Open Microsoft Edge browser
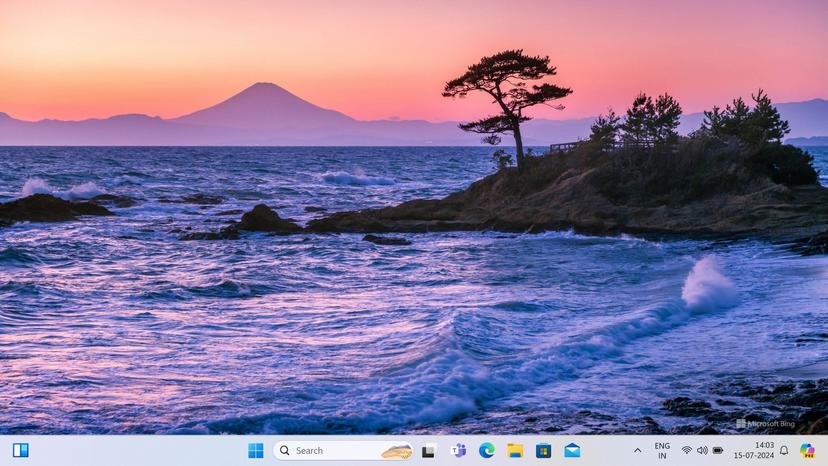The width and height of the screenshot is (828, 466). [x=487, y=450]
